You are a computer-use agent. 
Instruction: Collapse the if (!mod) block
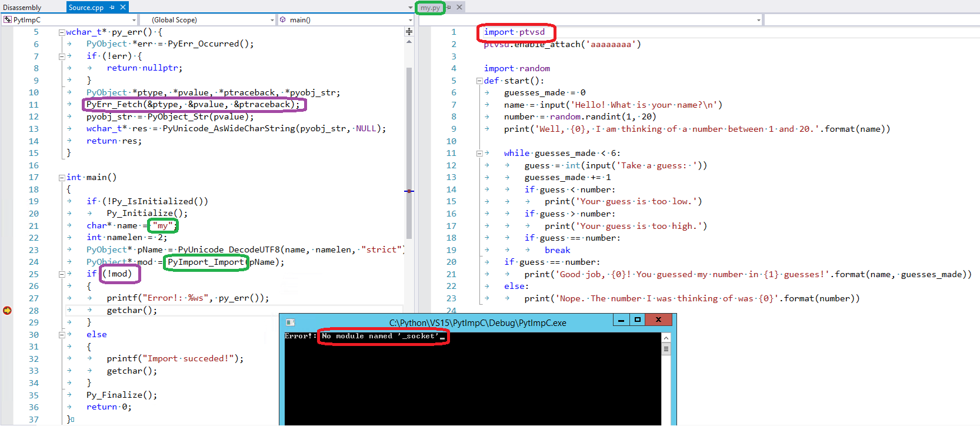[61, 274]
